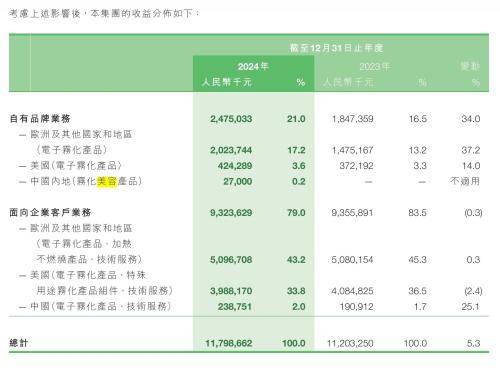Viewport: 500px width, 368px height.
Task: Click percentage 17.2
Action: tap(296, 150)
